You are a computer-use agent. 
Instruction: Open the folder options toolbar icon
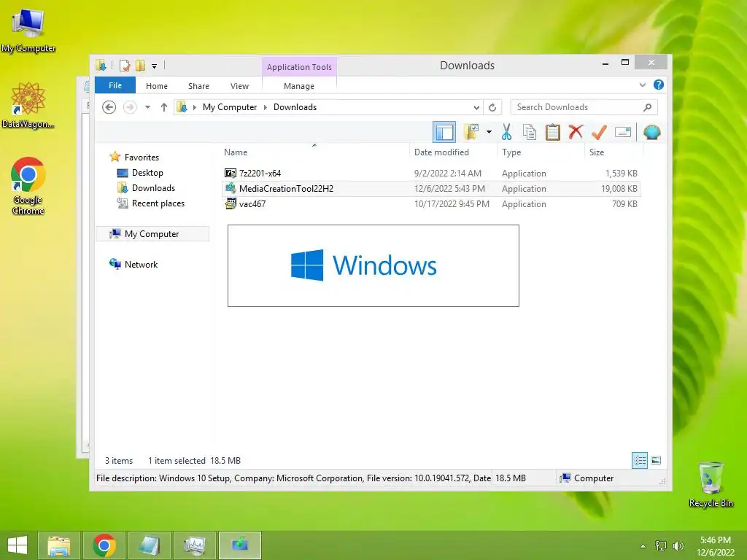click(472, 132)
